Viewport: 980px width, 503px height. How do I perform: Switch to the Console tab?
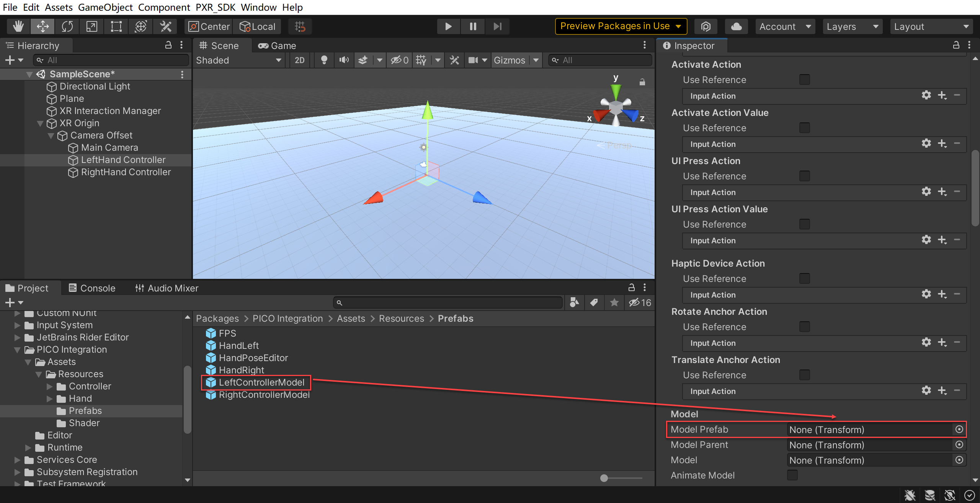point(92,288)
